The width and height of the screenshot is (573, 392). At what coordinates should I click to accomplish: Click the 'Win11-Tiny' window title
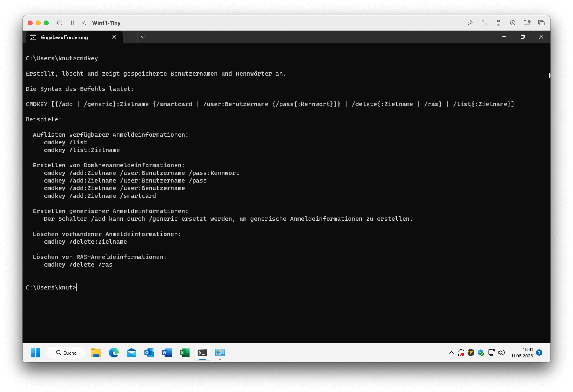click(x=106, y=23)
